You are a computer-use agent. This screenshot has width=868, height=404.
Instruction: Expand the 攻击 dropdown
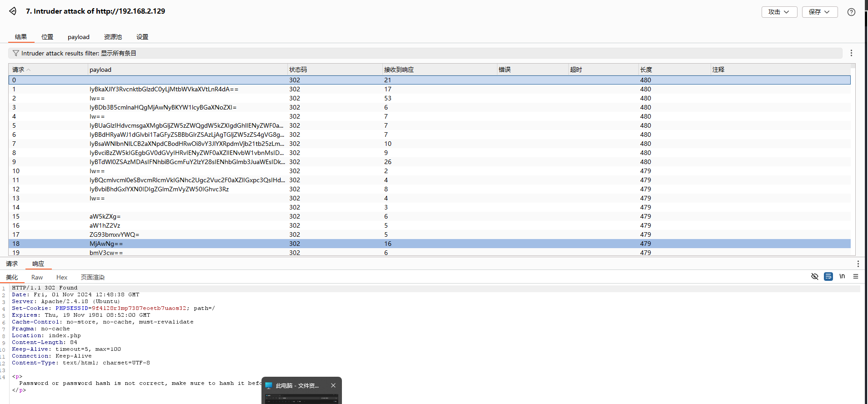click(x=779, y=12)
